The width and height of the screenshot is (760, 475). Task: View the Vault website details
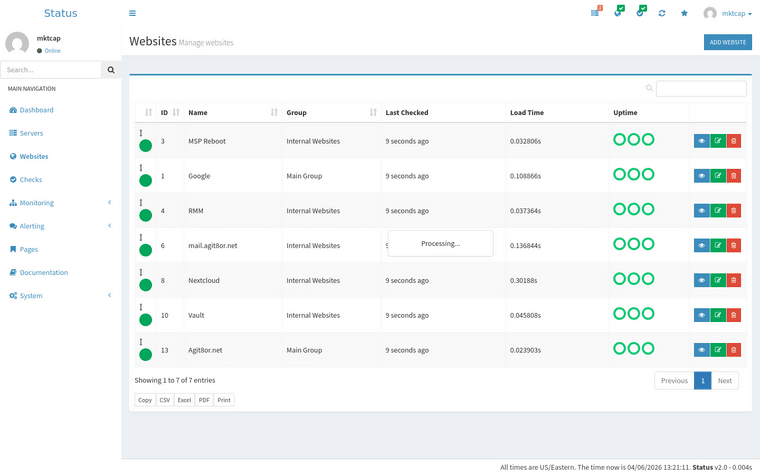coord(701,316)
